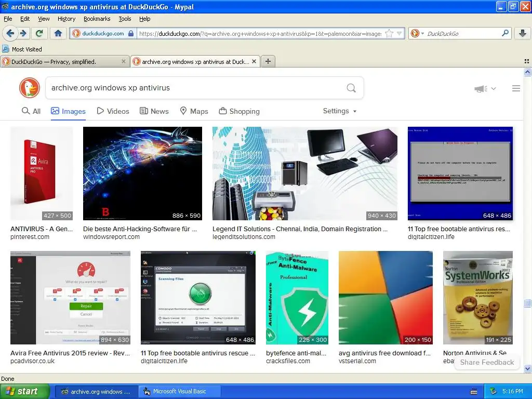Select the Images results tab
532x399 pixels.
coord(68,111)
